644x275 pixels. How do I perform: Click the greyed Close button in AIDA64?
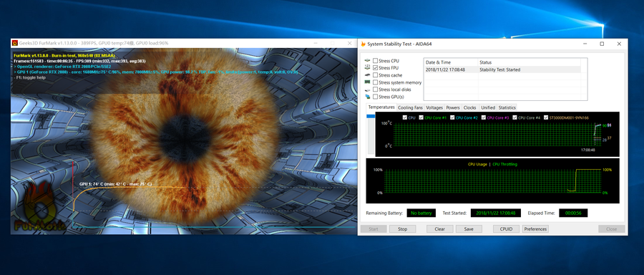coord(612,229)
